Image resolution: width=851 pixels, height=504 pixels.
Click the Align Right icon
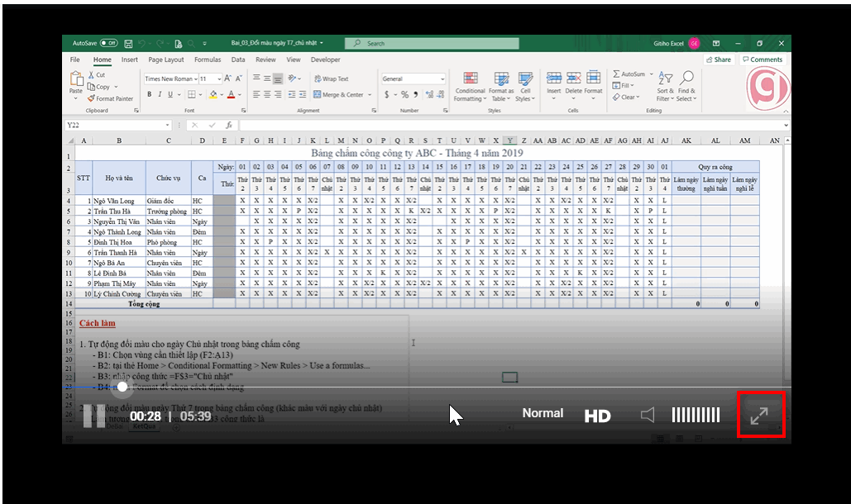coord(278,94)
